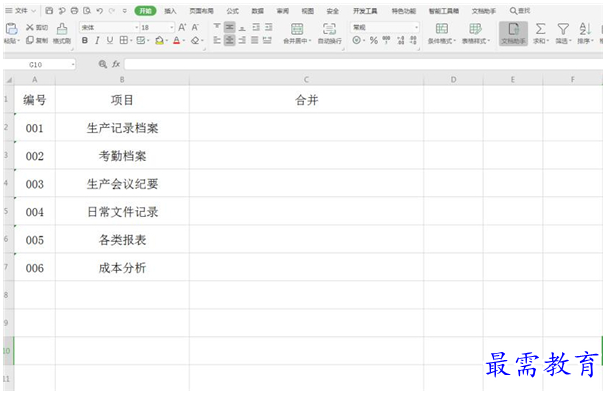
Task: Click the zoom magnifier beside fx
Action: 103,64
